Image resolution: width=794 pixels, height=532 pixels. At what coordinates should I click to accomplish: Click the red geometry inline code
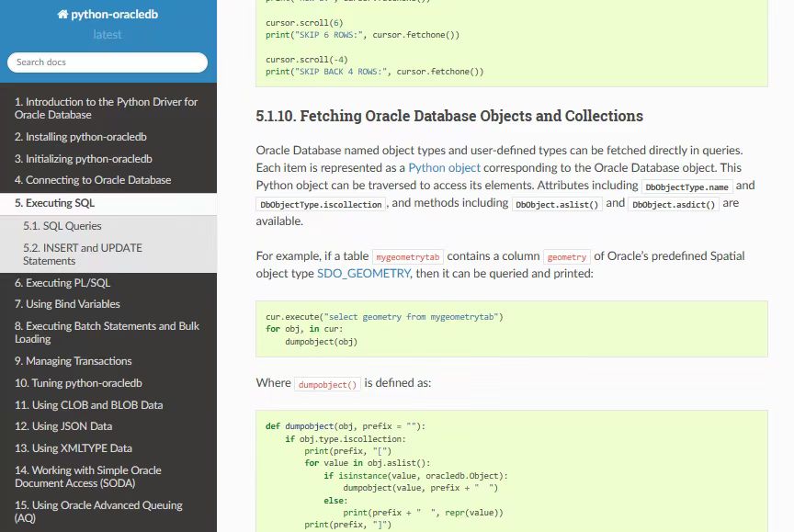tap(567, 256)
